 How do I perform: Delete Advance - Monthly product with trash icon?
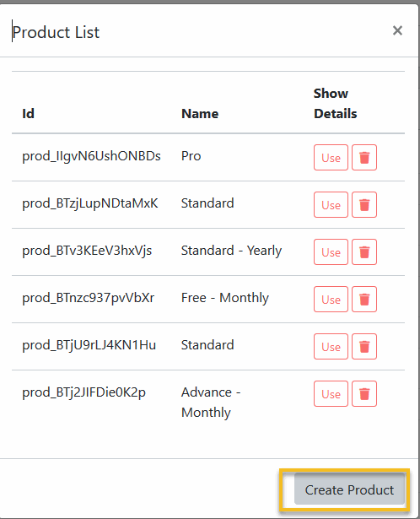[364, 394]
